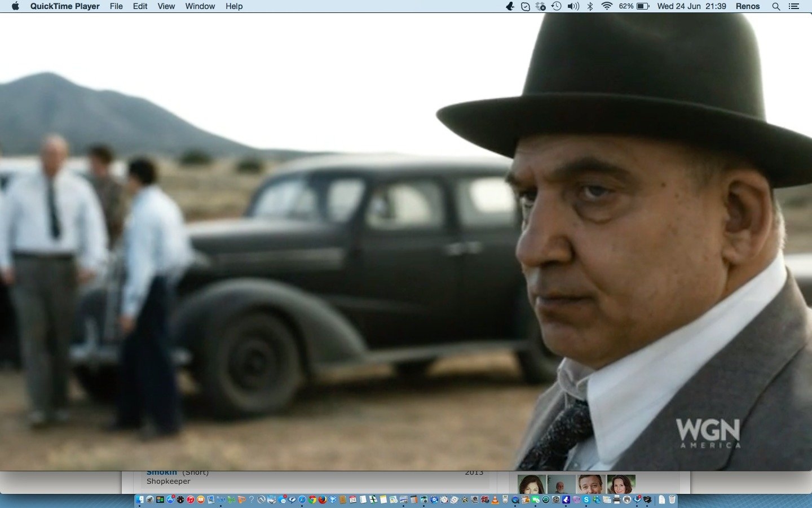
Task: Open the QuickTime Player application menu
Action: tap(65, 6)
